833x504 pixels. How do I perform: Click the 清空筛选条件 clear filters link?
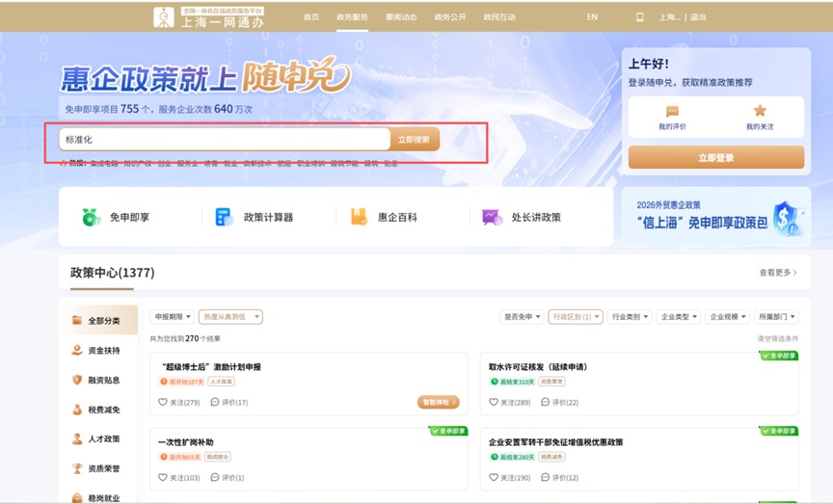tap(777, 339)
